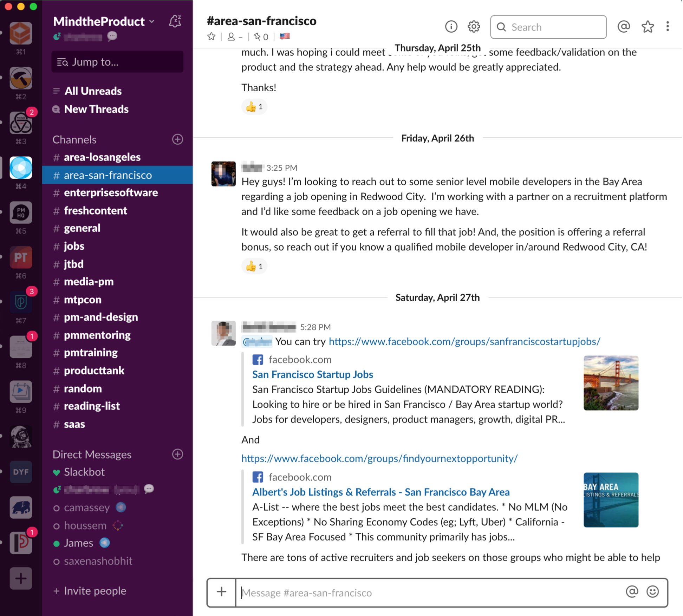Insert a mention with message box @ icon
The height and width of the screenshot is (616, 683).
point(632,592)
